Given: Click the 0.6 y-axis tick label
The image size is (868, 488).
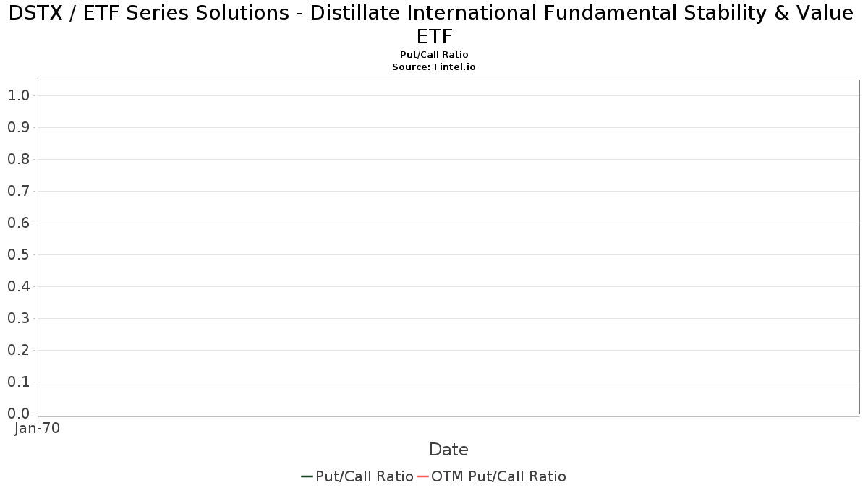Looking at the screenshot, I should coord(18,223).
